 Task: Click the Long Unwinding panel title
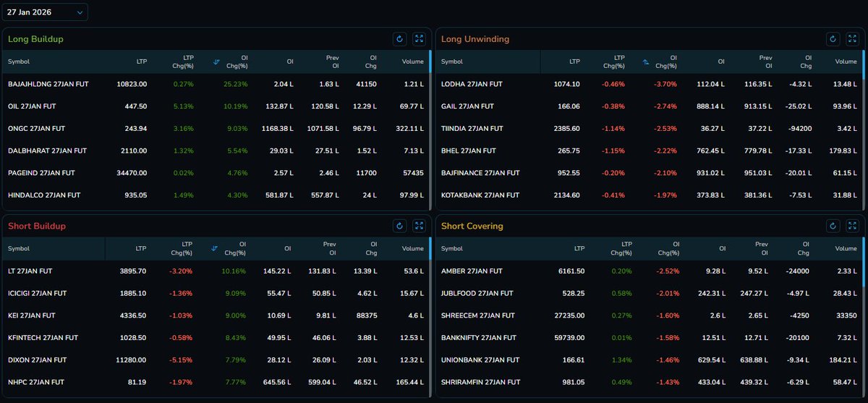475,38
